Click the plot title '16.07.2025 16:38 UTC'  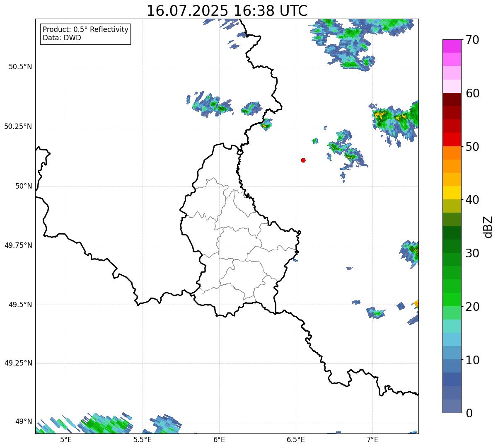click(227, 11)
